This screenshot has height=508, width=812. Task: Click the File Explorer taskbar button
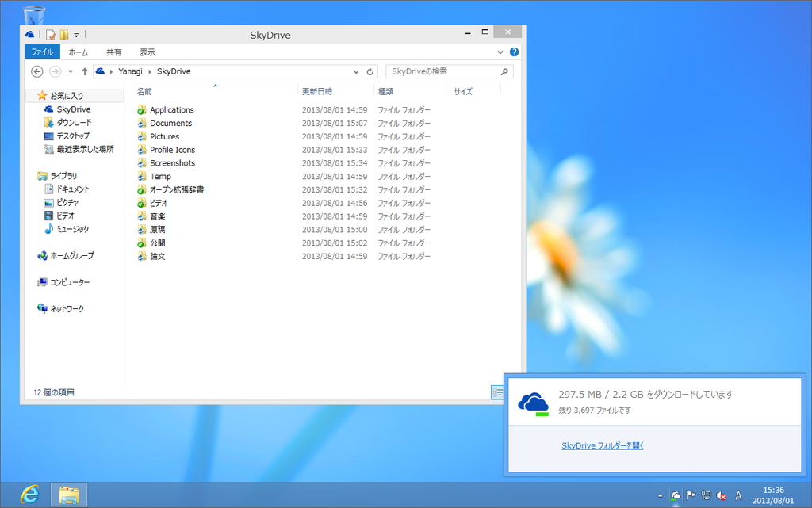69,495
